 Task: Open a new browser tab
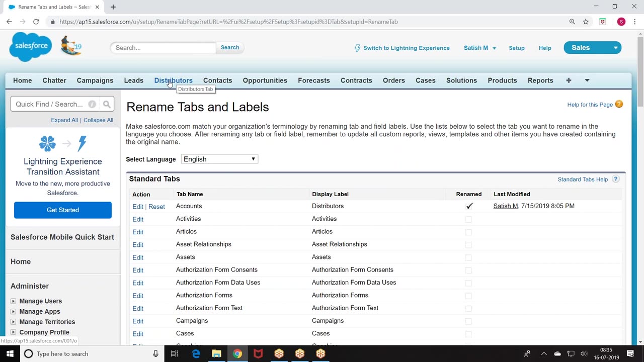point(113,7)
